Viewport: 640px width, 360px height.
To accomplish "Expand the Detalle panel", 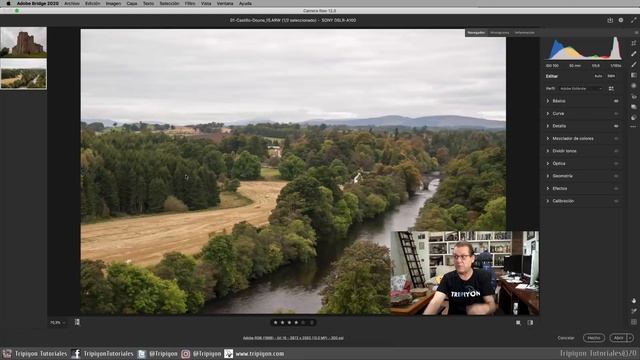I will tap(548, 126).
